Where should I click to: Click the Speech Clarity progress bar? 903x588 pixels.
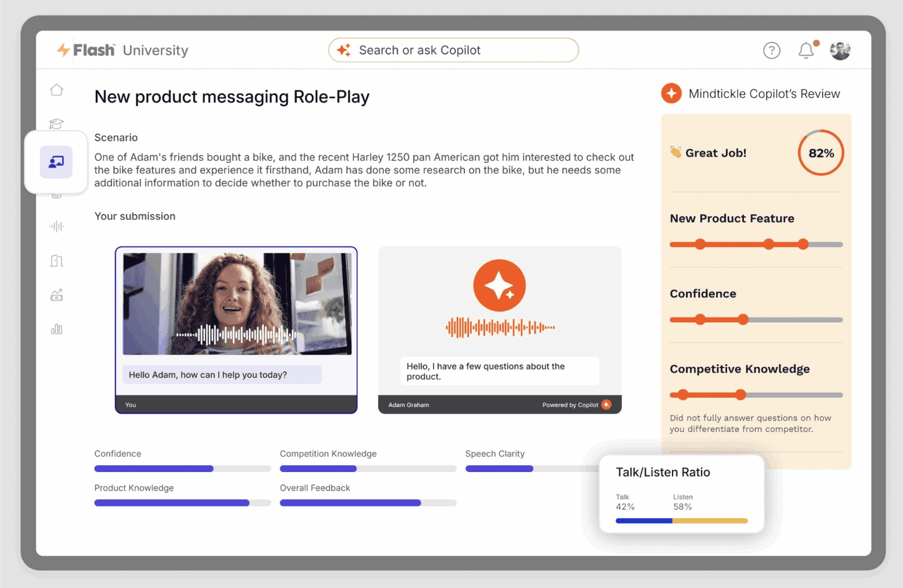click(x=532, y=469)
